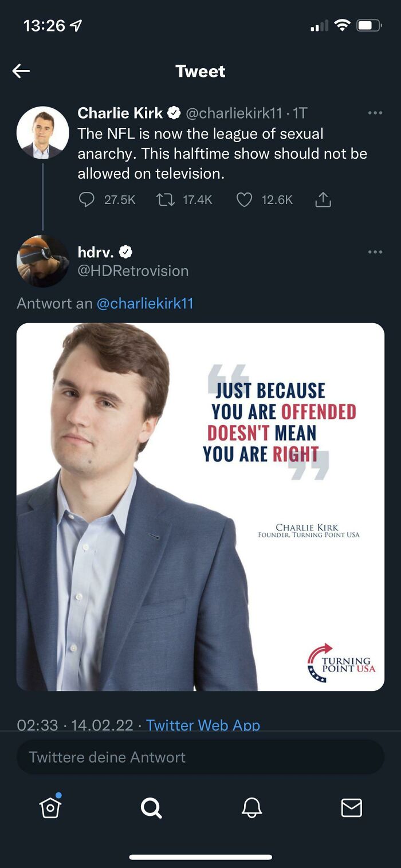Expand the three-dot menu on hdrv. tweet
Image resolution: width=401 pixels, height=868 pixels.
[375, 252]
